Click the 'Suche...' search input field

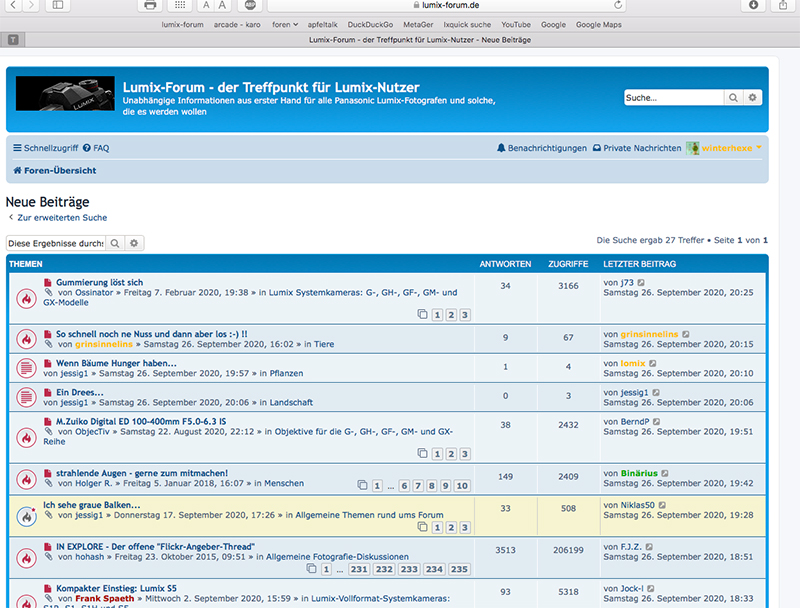pos(673,98)
